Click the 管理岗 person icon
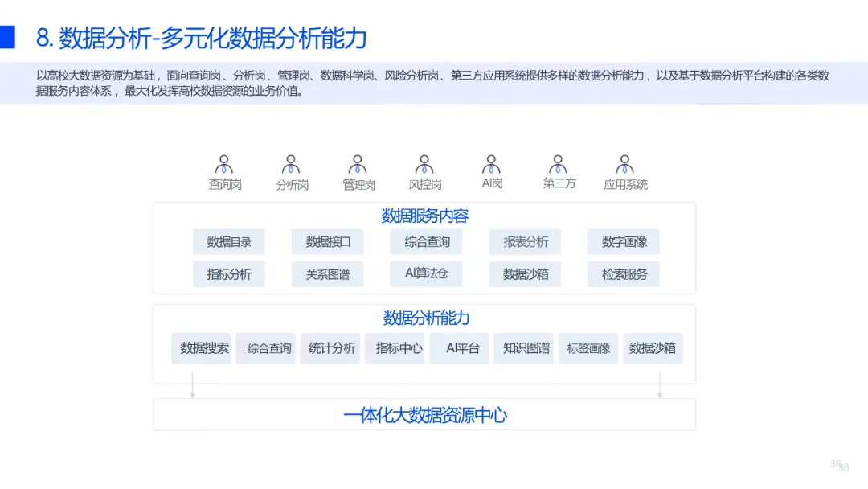The image size is (868, 489). 358,165
